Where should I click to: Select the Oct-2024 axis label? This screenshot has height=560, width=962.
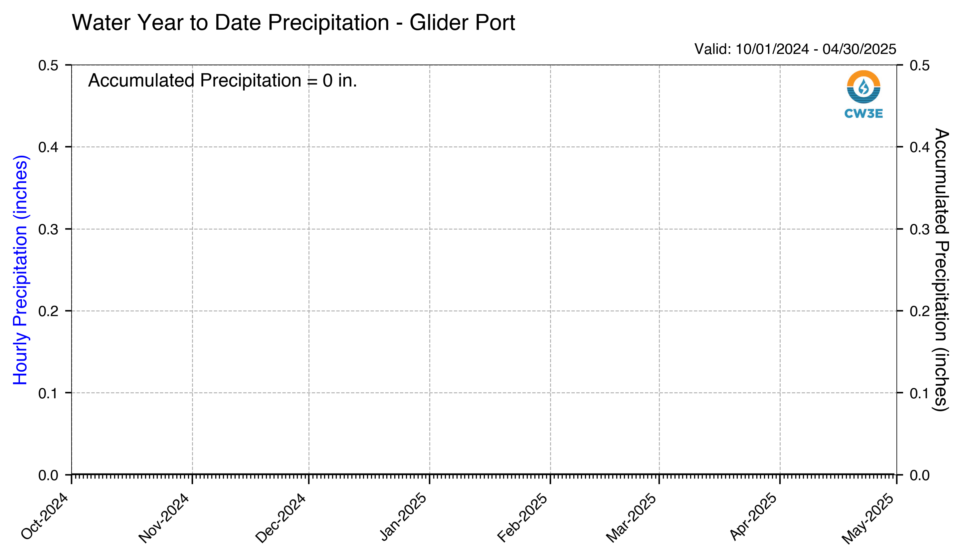pyautogui.click(x=45, y=517)
